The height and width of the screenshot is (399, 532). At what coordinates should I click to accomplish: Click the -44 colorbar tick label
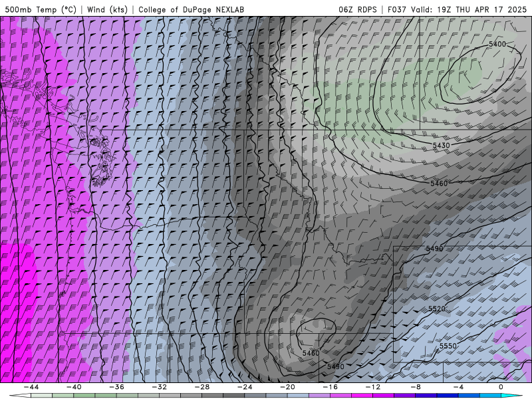coord(31,387)
